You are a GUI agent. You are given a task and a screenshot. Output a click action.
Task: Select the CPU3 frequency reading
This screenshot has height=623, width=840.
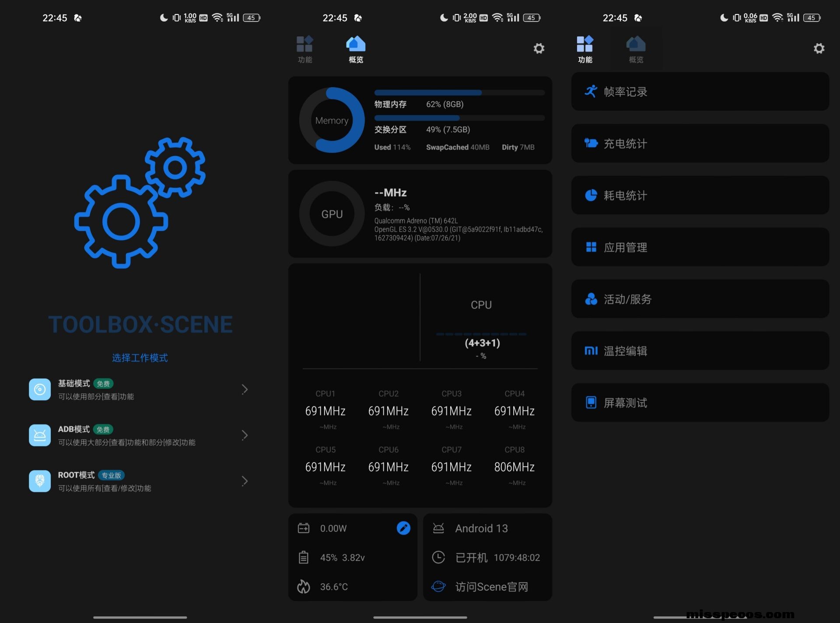pos(451,411)
